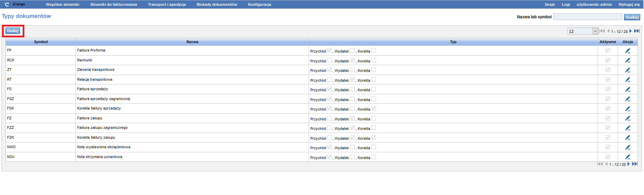Toggle Aktywne checkbox for Faktura sprzedaży
Image resolution: width=644 pixels, height=195 pixels.
click(x=608, y=89)
